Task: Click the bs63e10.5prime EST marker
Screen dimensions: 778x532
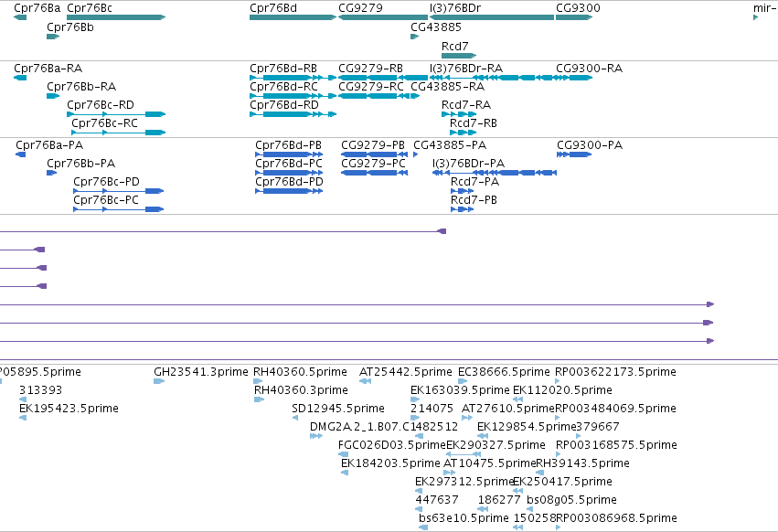Action: click(423, 527)
